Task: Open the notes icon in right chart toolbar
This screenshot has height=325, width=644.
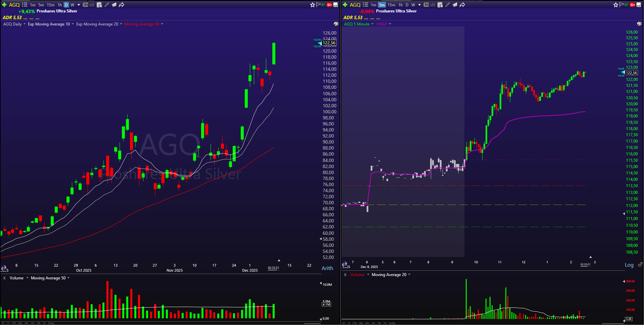Action: [440, 5]
